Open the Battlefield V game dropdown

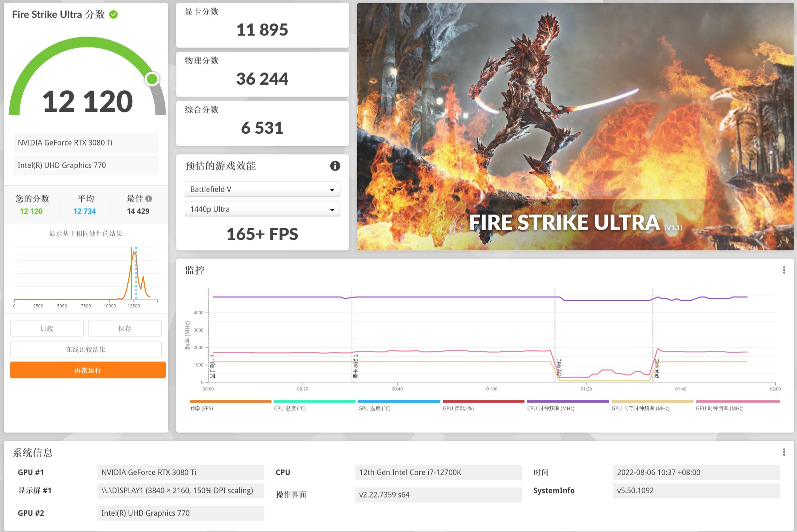pos(262,189)
